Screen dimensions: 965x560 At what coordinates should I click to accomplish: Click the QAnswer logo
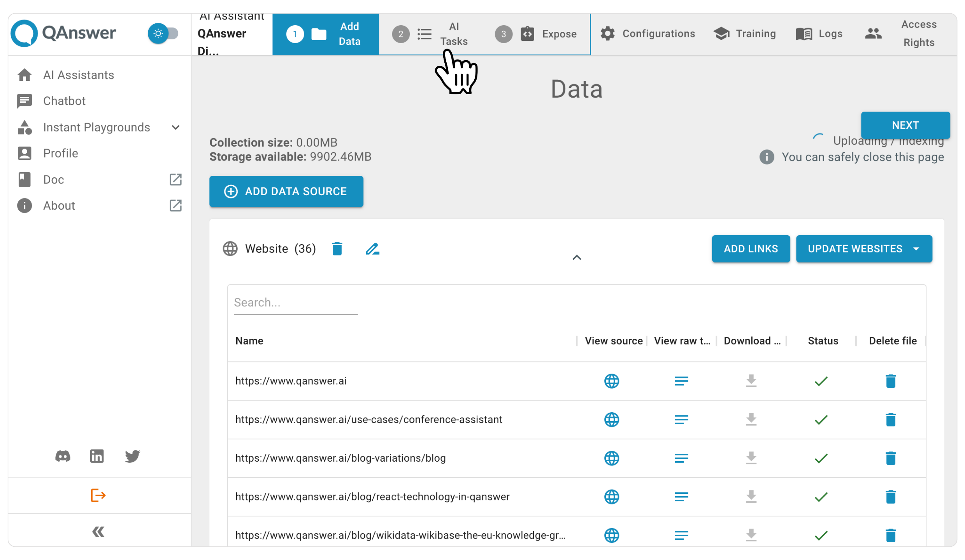pyautogui.click(x=63, y=33)
